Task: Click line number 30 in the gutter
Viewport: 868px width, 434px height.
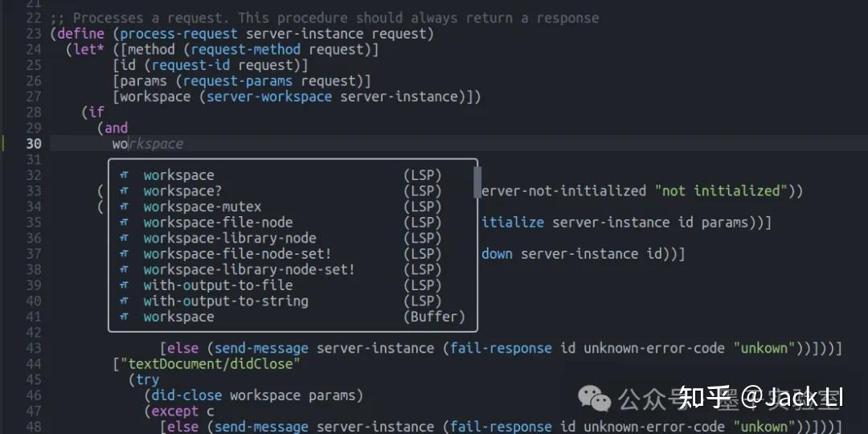Action: coord(33,144)
